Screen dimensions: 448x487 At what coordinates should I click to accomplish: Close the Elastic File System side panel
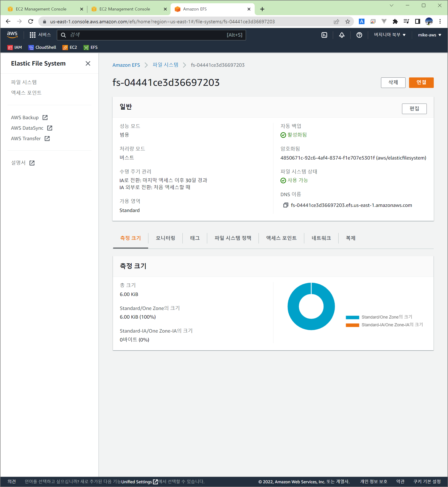pos(88,63)
